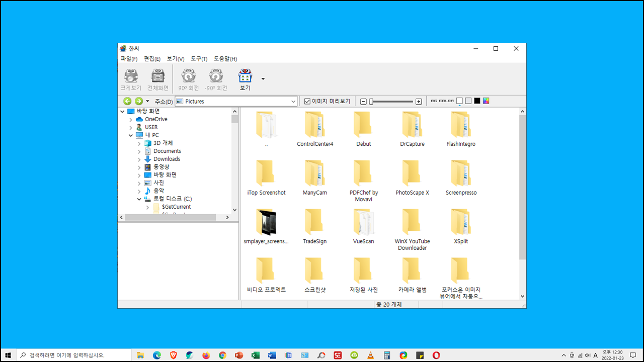Viewport: 644px width, 362px height.
Task: Select the light gray background color swatch
Action: 468,101
